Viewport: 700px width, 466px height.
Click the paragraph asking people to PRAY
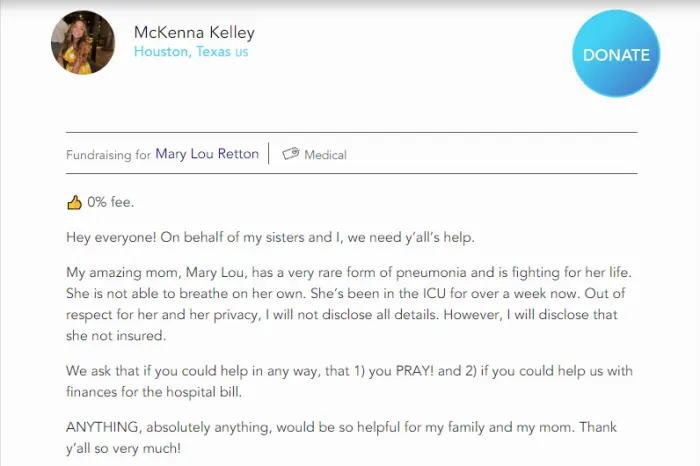coord(349,380)
